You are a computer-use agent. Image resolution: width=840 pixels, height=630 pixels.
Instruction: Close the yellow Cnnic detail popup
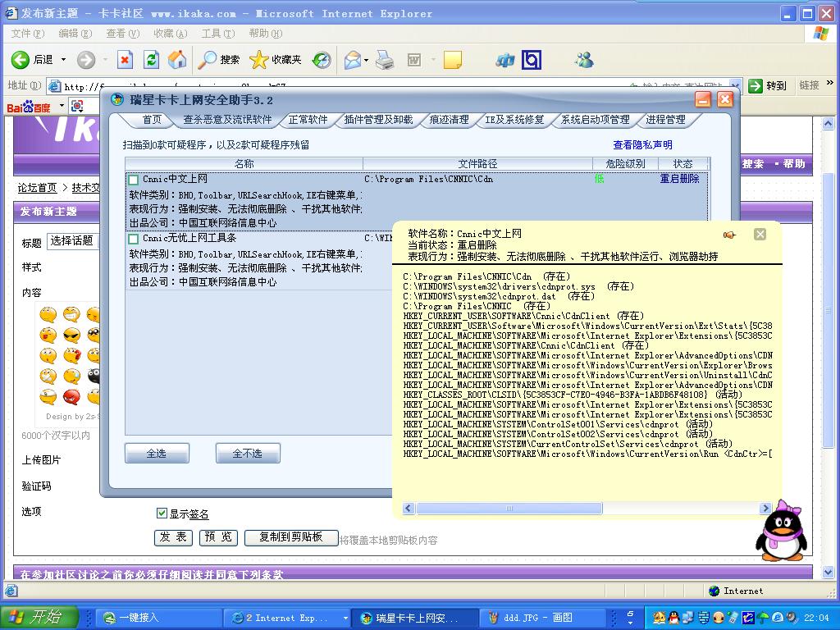760,234
